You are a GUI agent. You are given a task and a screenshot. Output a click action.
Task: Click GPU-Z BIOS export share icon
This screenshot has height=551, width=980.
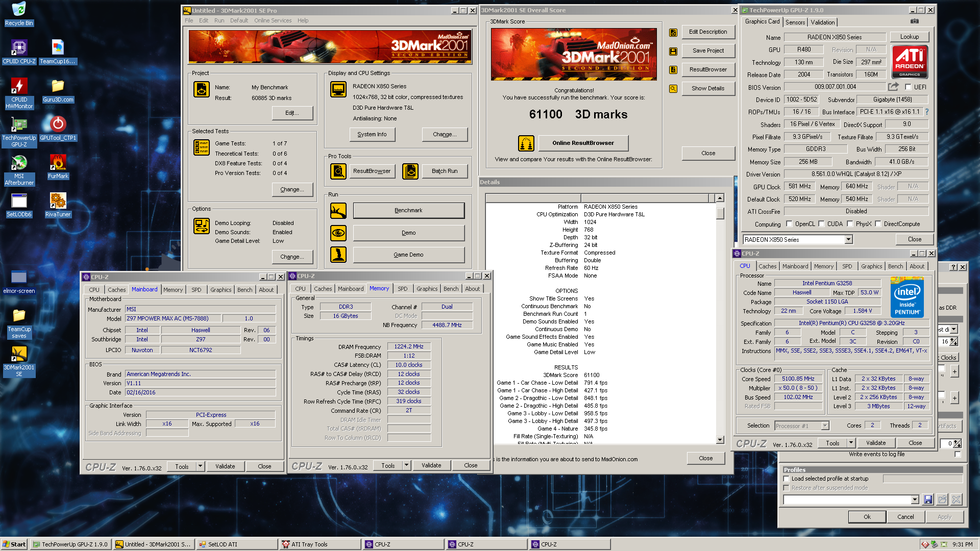(x=893, y=87)
